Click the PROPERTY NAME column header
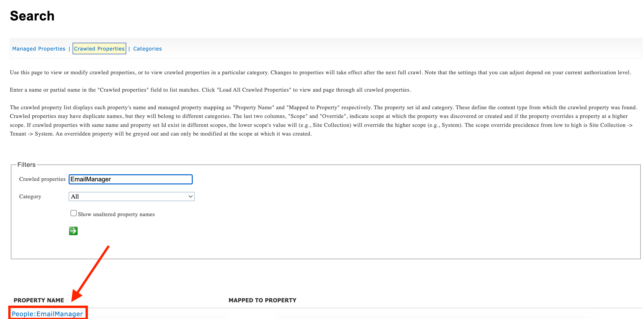Screen dimensions: 644x319 pos(39,300)
